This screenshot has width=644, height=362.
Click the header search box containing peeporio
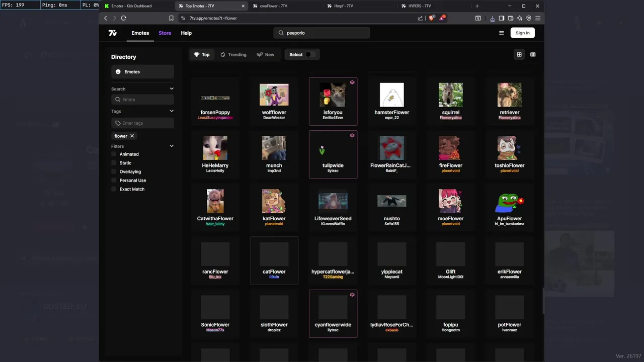322,33
